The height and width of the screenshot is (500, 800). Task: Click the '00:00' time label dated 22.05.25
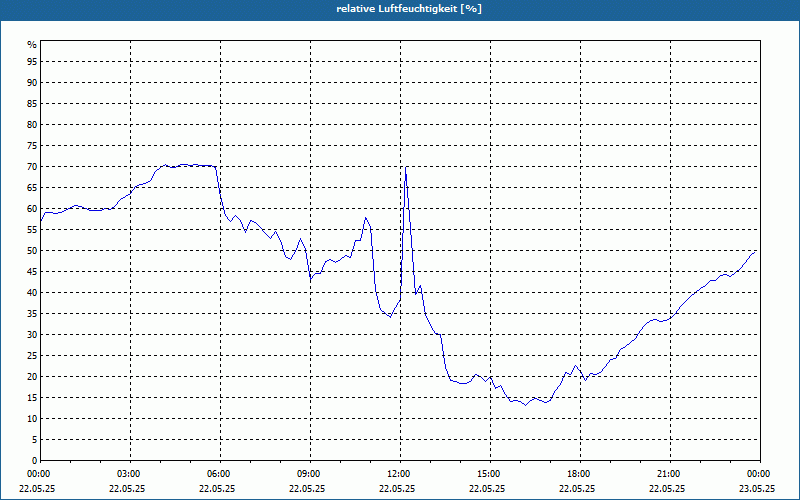click(38, 474)
